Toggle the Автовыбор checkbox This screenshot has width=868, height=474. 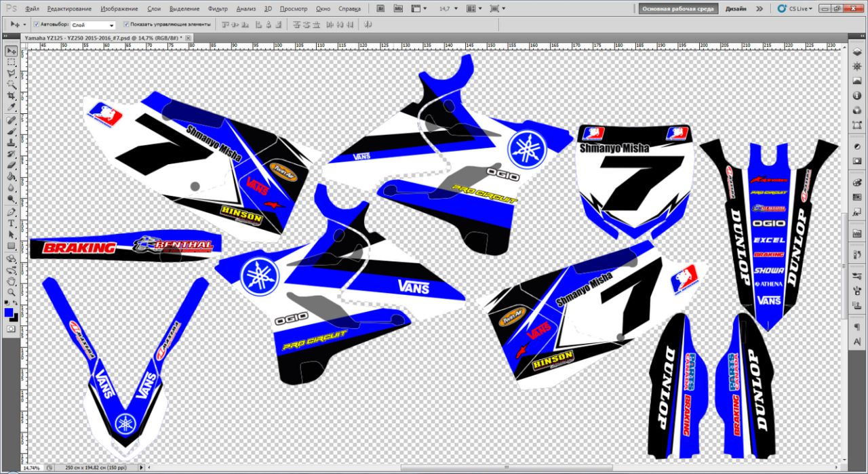[x=35, y=24]
